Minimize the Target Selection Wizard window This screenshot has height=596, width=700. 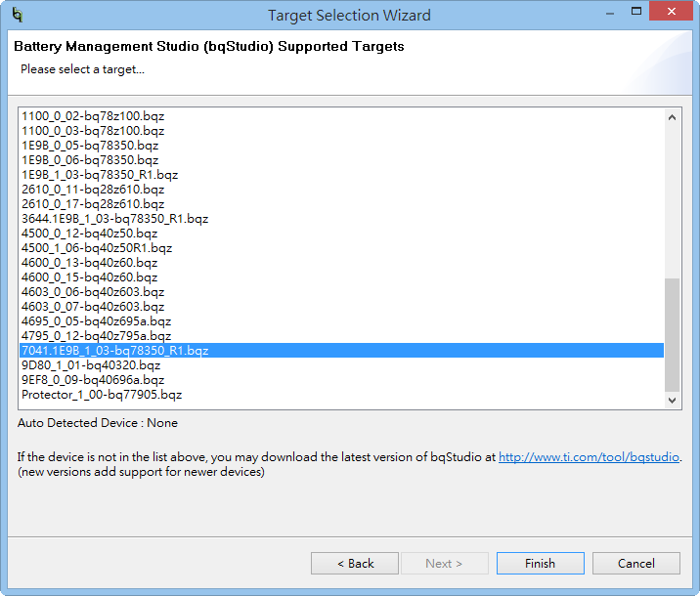(x=610, y=13)
